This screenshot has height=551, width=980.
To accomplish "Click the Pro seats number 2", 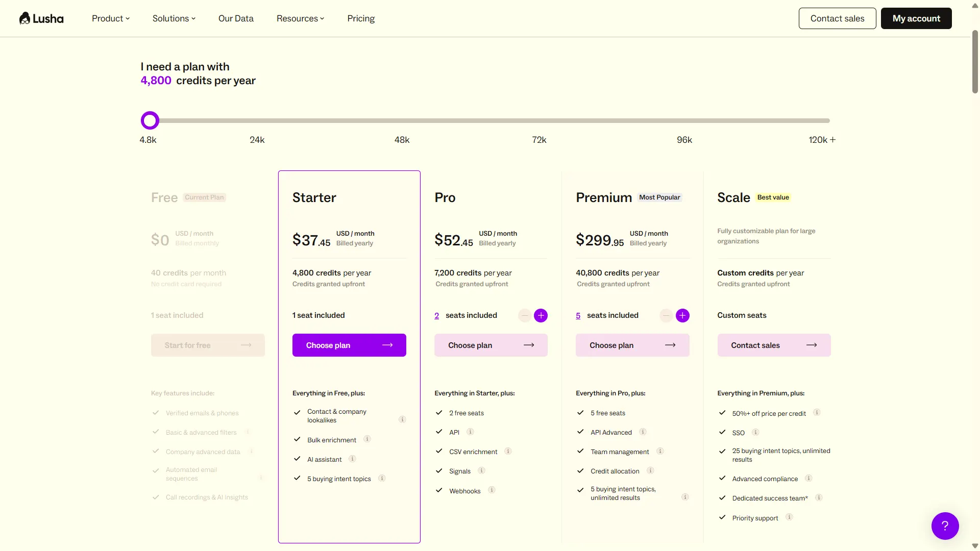I will [436, 316].
